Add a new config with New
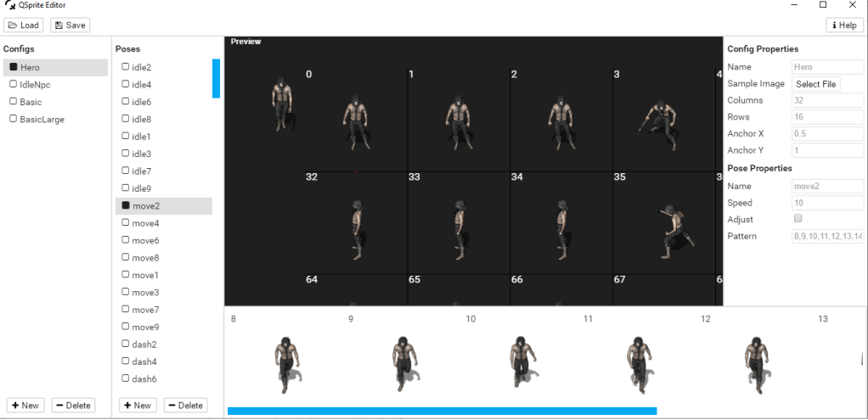The image size is (868, 420). [25, 406]
